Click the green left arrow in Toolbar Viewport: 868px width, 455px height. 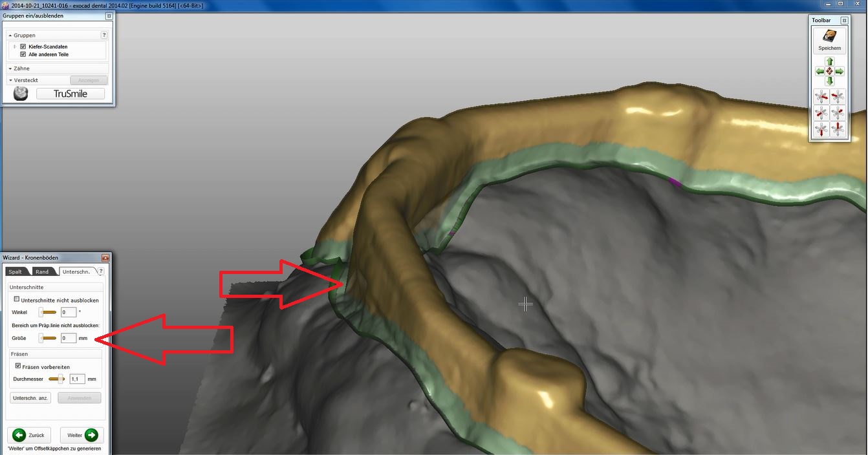[820, 71]
